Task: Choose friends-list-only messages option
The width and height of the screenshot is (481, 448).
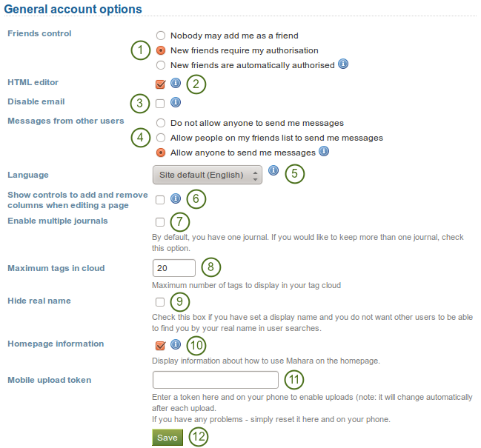Action: coord(161,138)
